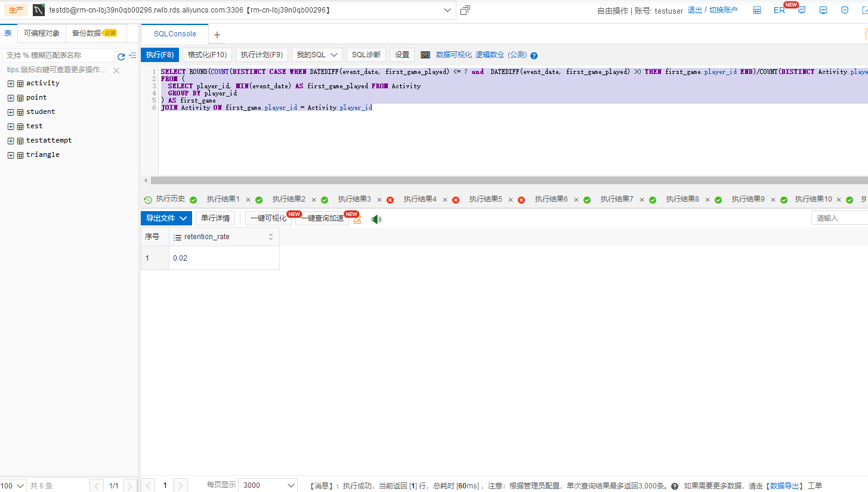Open the 执行结果7 tab
The image size is (868, 492).
(617, 199)
